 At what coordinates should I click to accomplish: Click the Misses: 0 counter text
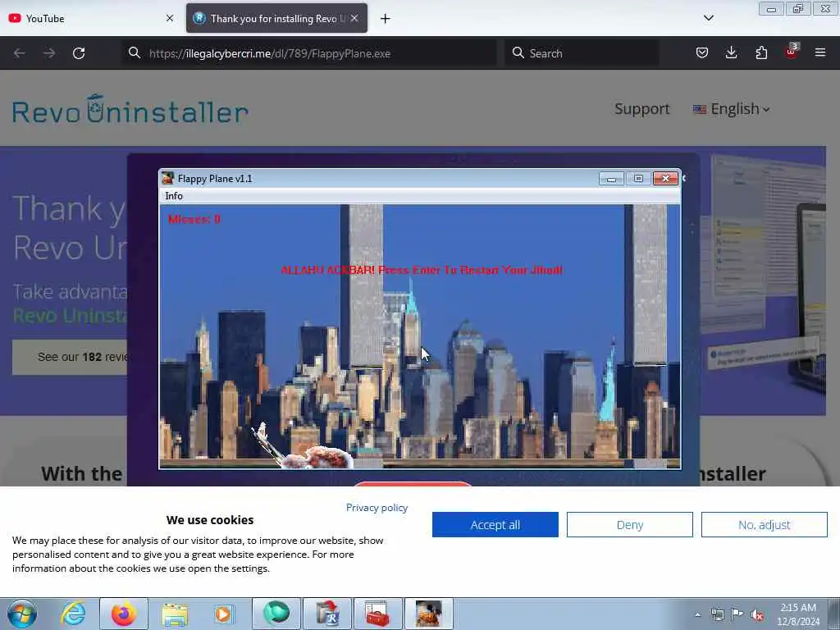194,219
